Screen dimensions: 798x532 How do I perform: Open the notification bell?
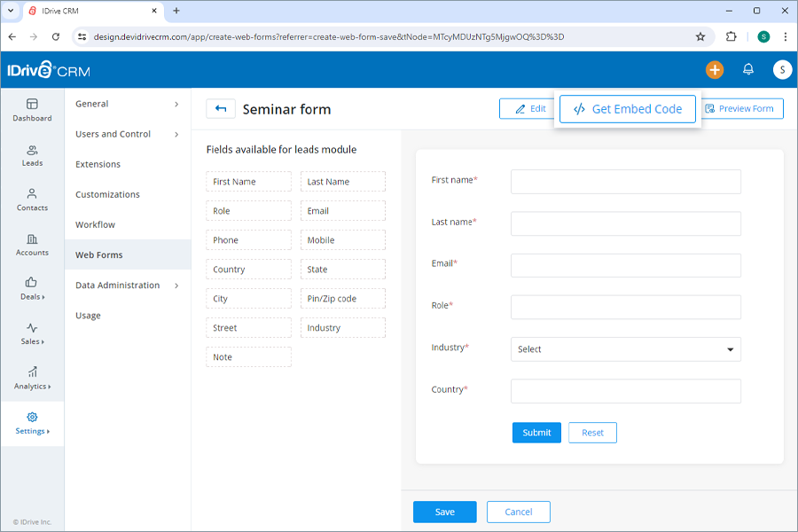(748, 68)
